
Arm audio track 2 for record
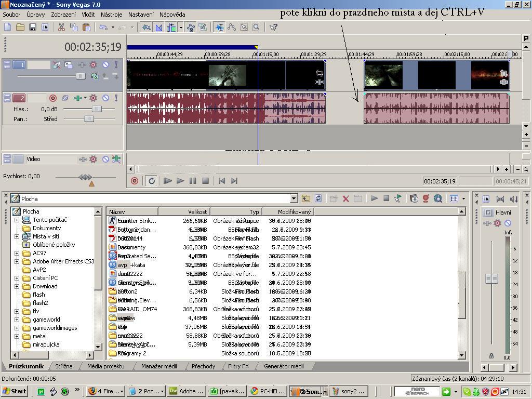point(52,98)
